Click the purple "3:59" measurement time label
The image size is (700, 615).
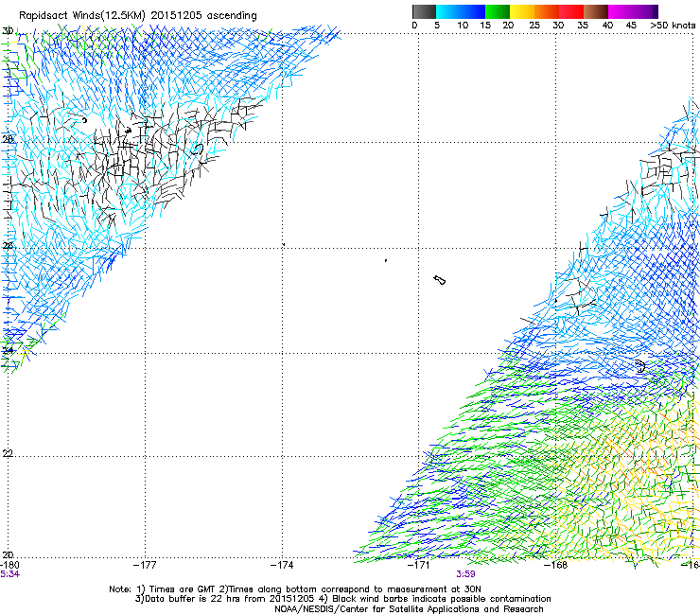point(465,574)
